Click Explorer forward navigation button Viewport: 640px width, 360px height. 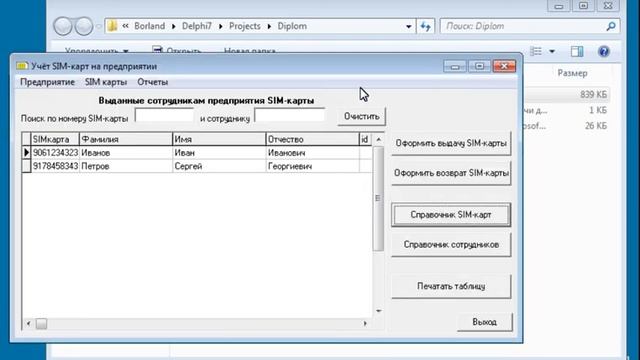click(84, 26)
